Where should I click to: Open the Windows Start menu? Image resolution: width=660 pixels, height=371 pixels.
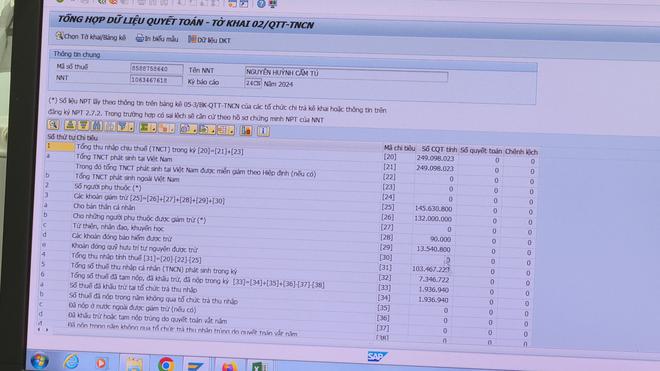[x=39, y=361]
